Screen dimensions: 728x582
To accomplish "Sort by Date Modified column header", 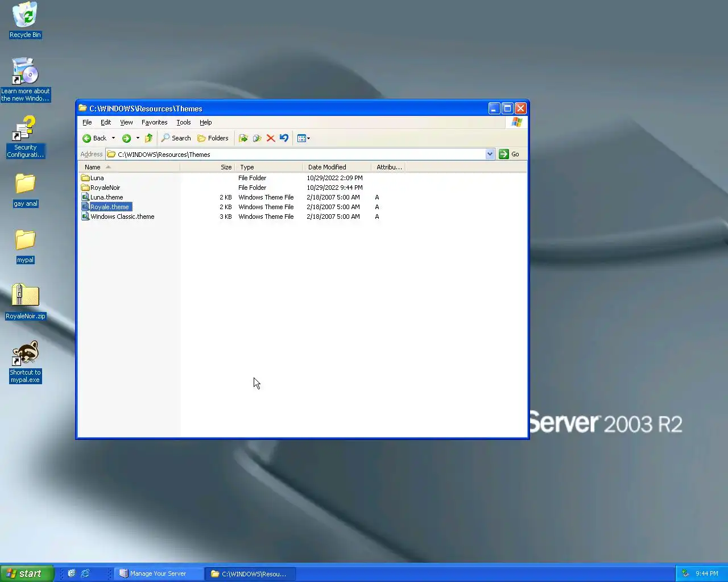I will click(x=337, y=167).
